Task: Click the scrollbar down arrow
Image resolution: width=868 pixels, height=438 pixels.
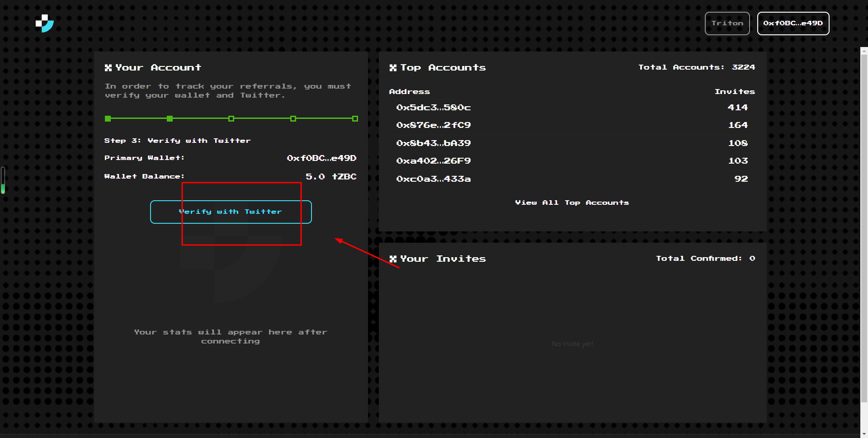Action: click(x=864, y=434)
